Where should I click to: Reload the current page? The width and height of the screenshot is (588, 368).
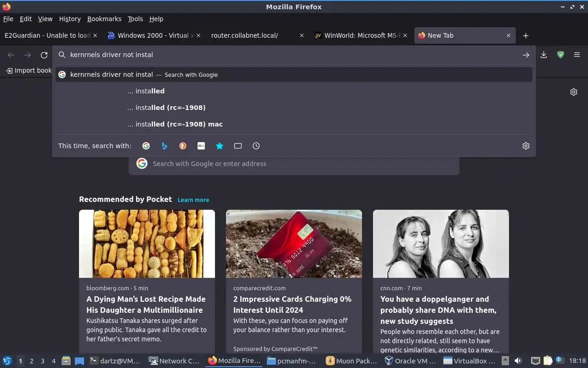44,55
